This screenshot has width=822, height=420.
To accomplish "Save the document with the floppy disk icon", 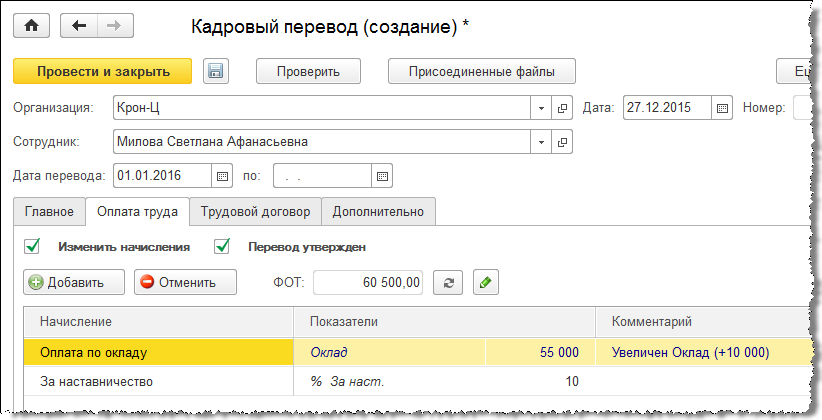I will (x=216, y=71).
